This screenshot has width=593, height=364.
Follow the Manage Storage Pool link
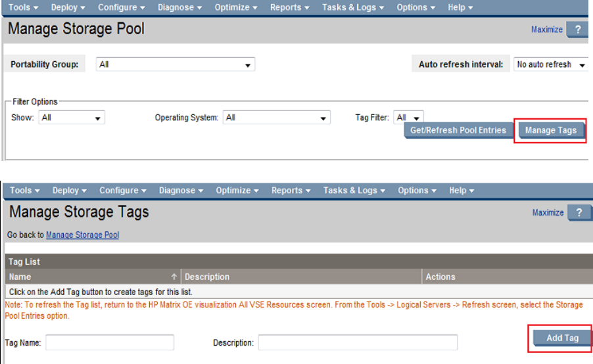coord(82,235)
